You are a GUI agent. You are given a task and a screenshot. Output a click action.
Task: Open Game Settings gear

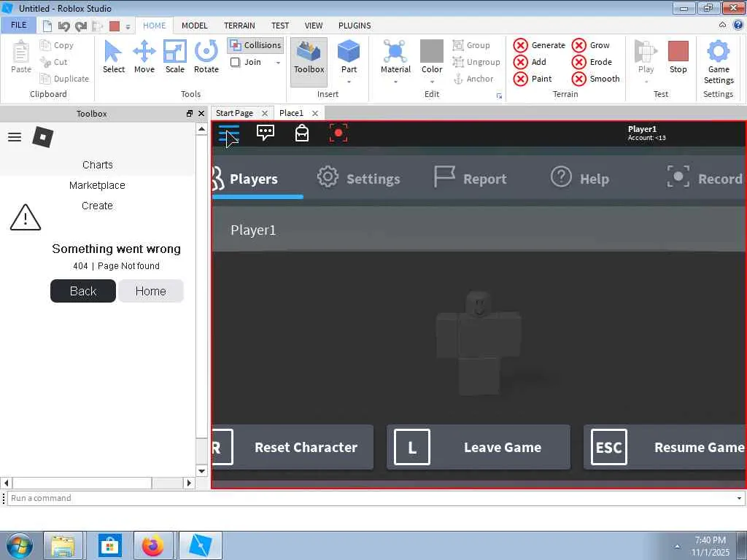(719, 52)
